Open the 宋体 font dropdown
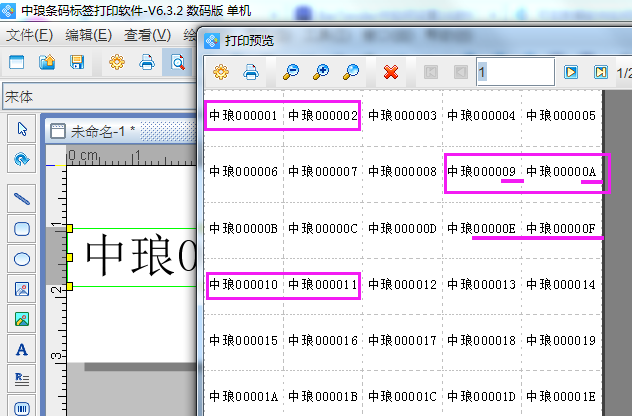Screen dimensions: 632x416 pos(99,97)
